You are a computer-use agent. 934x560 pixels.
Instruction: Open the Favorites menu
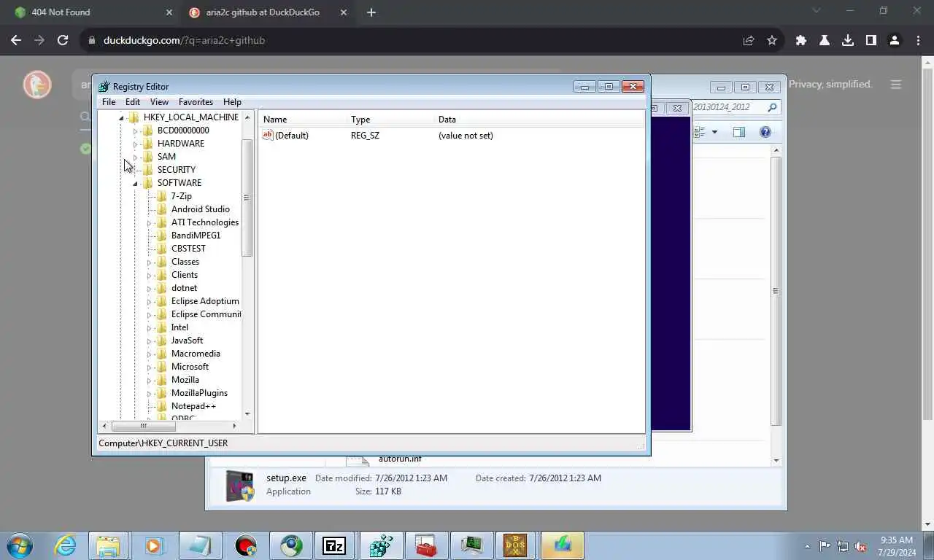[196, 102]
